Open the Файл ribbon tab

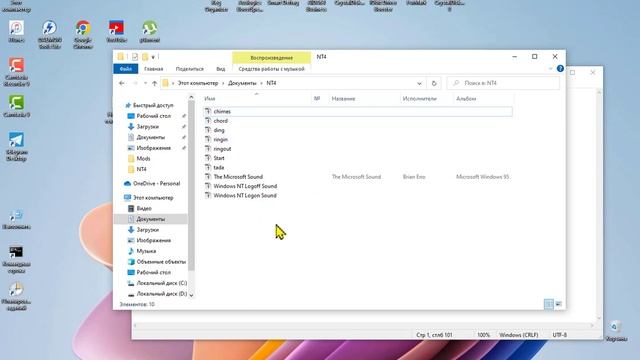pos(126,69)
